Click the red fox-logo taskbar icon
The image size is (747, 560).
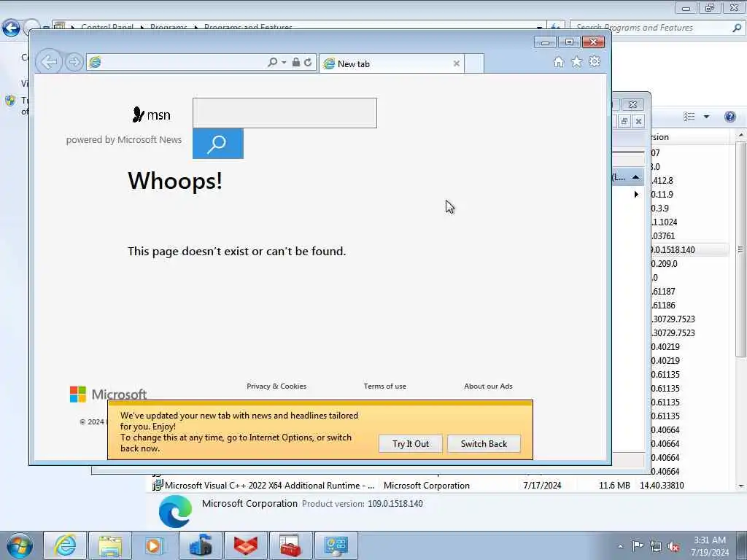[x=245, y=545]
